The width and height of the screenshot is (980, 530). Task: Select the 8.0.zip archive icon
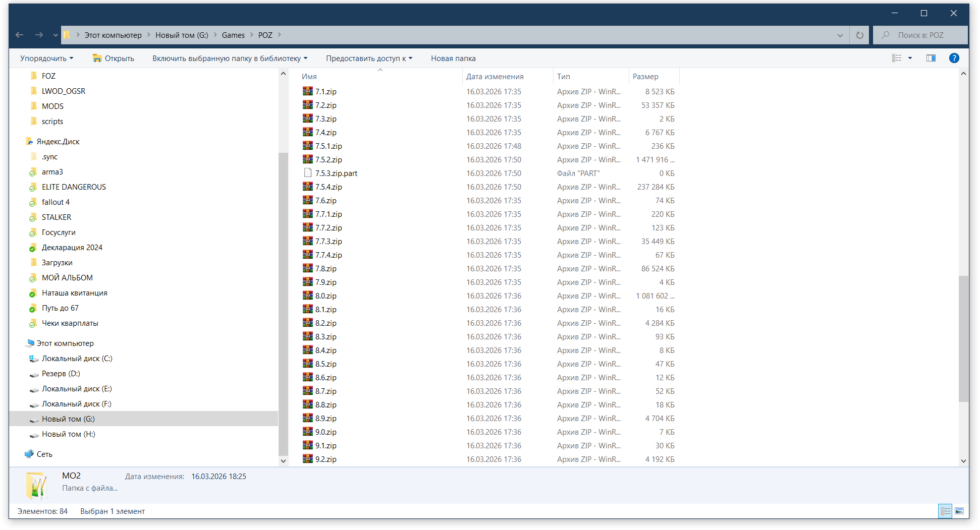click(307, 296)
